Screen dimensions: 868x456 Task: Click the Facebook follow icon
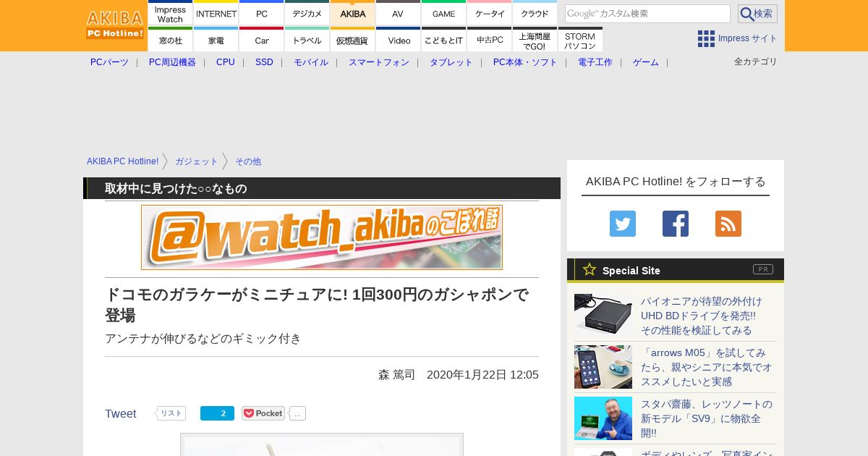[x=676, y=224]
